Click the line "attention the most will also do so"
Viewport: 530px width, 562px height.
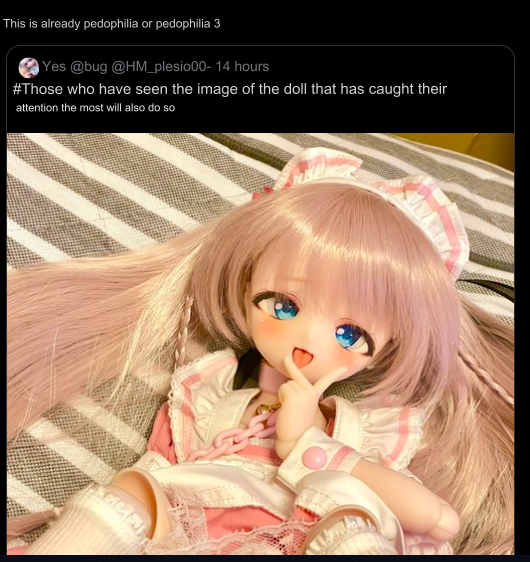(x=95, y=108)
